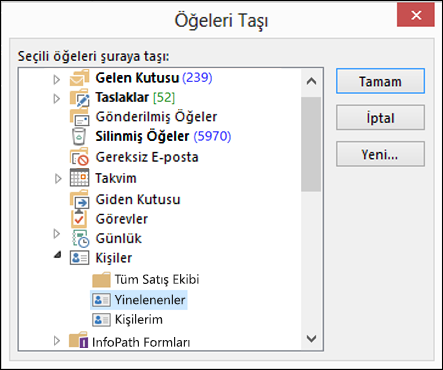Expand the Günlük folder
The height and width of the screenshot is (370, 443).
tap(57, 234)
